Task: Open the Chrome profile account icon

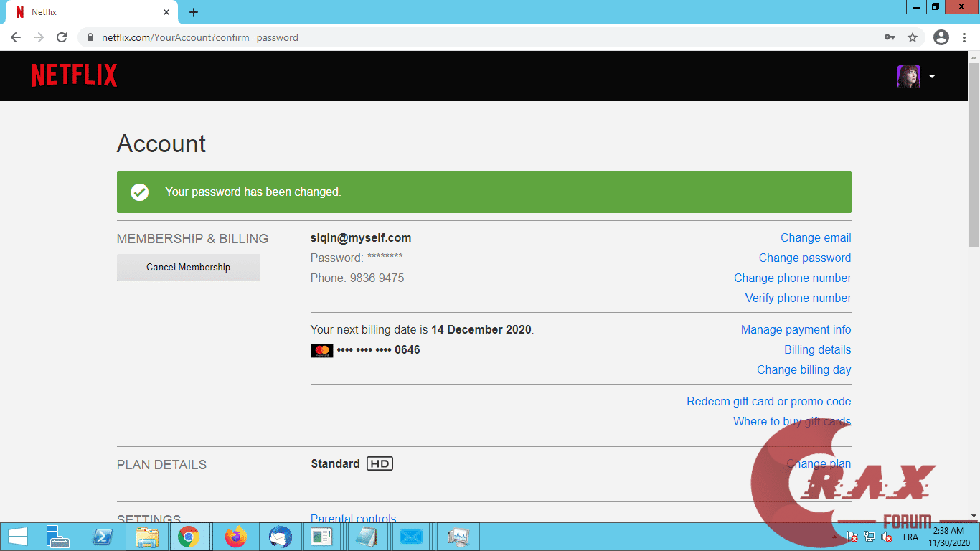Action: (941, 37)
